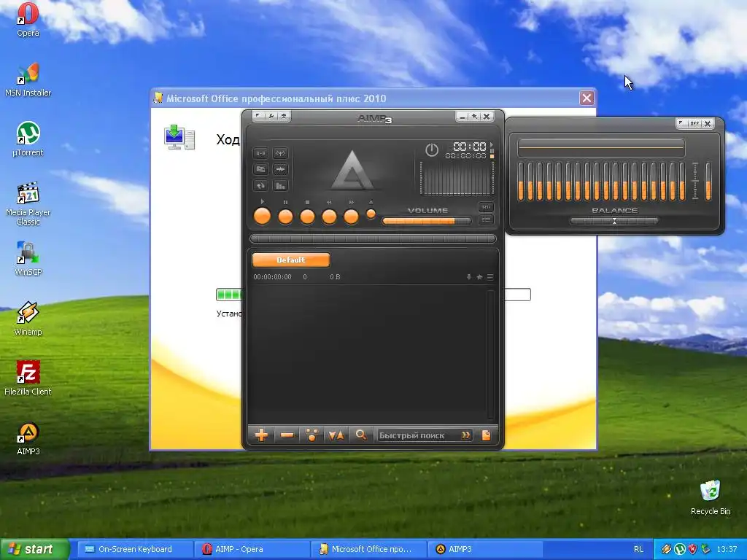This screenshot has height=560, width=747.
Task: Click the Windows start button
Action: [35, 549]
